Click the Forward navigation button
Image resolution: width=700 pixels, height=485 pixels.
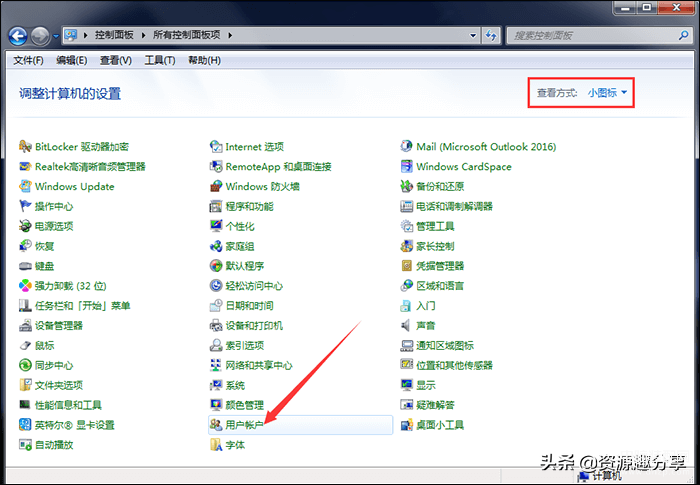point(41,36)
